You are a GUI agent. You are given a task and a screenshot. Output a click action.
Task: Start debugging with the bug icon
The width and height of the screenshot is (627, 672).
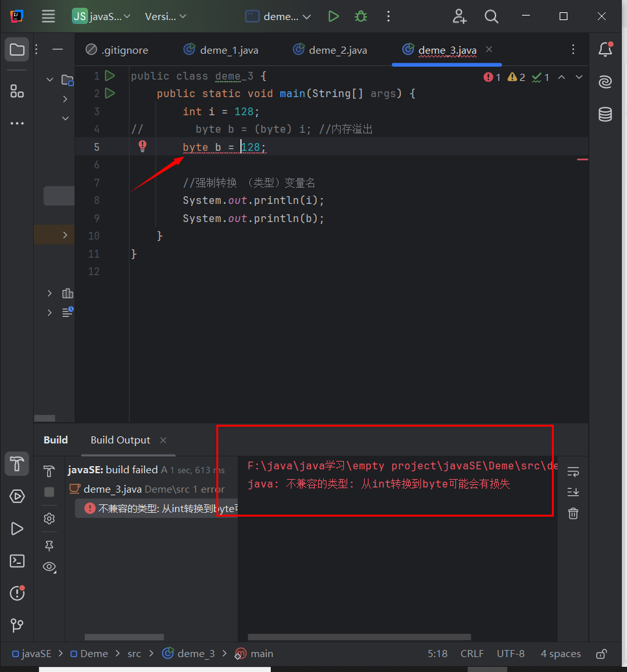[361, 17]
